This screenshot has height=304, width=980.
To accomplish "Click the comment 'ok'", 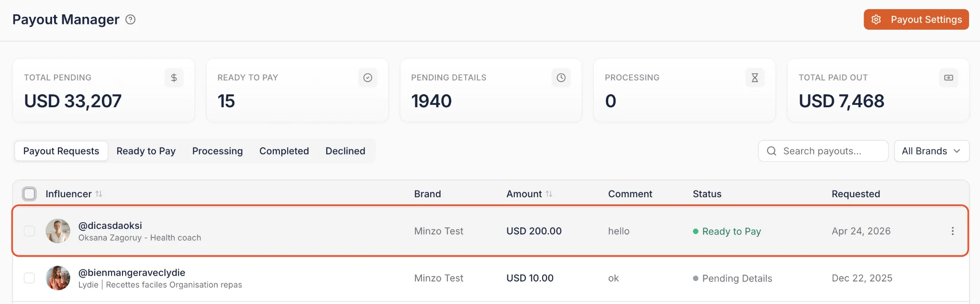I will click(x=613, y=278).
